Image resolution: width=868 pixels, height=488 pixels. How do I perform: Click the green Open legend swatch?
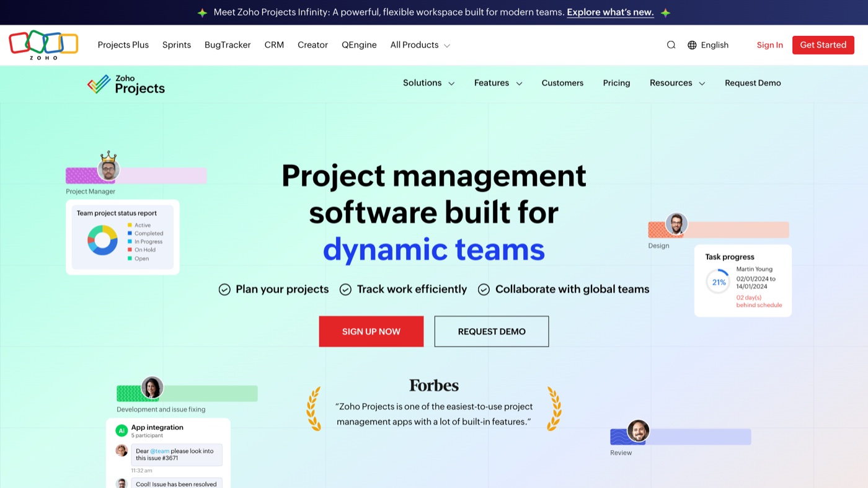[x=130, y=259]
